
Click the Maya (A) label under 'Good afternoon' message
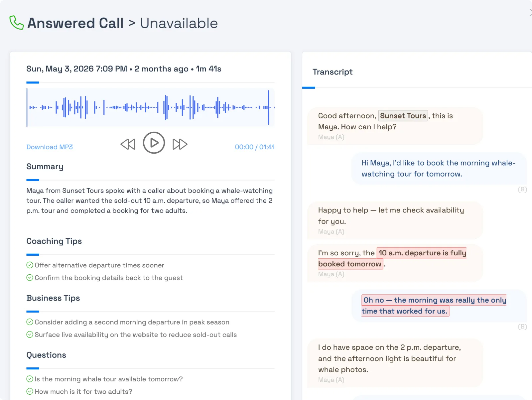pyautogui.click(x=331, y=137)
